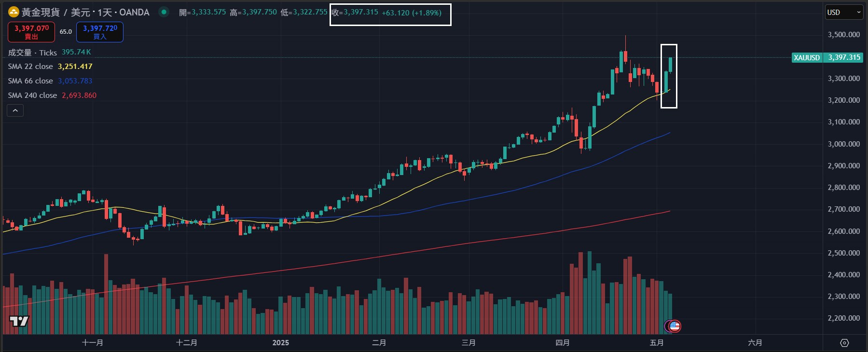This screenshot has height=352, width=868.
Task: Click the green market status dot
Action: click(x=164, y=12)
